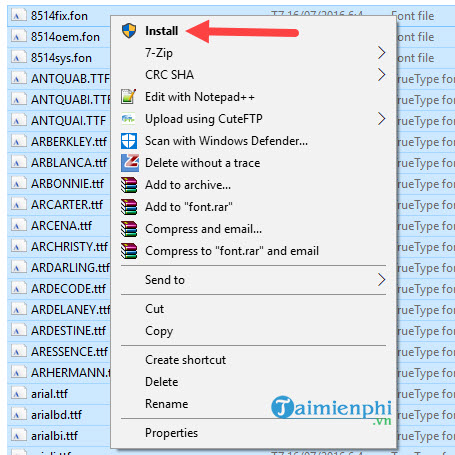This screenshot has height=455, width=455.
Task: Choose Add to archive...
Action: tap(188, 185)
